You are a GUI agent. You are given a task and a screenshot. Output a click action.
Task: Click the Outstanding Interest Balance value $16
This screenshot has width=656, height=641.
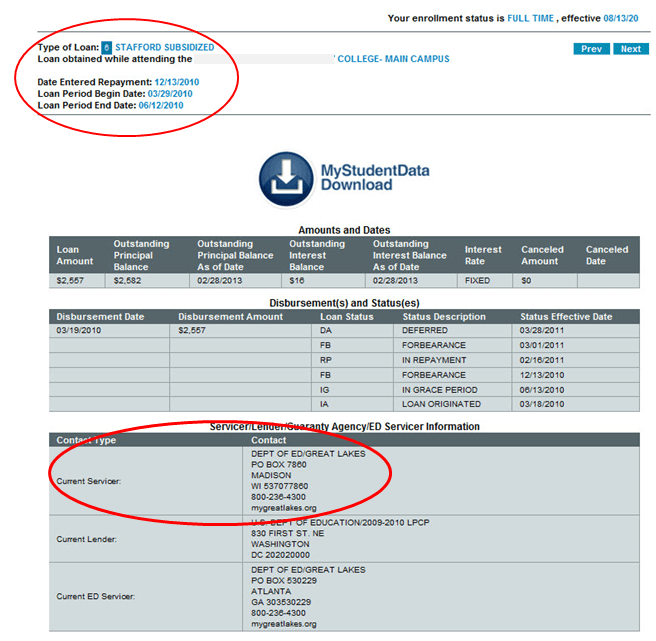(x=297, y=281)
